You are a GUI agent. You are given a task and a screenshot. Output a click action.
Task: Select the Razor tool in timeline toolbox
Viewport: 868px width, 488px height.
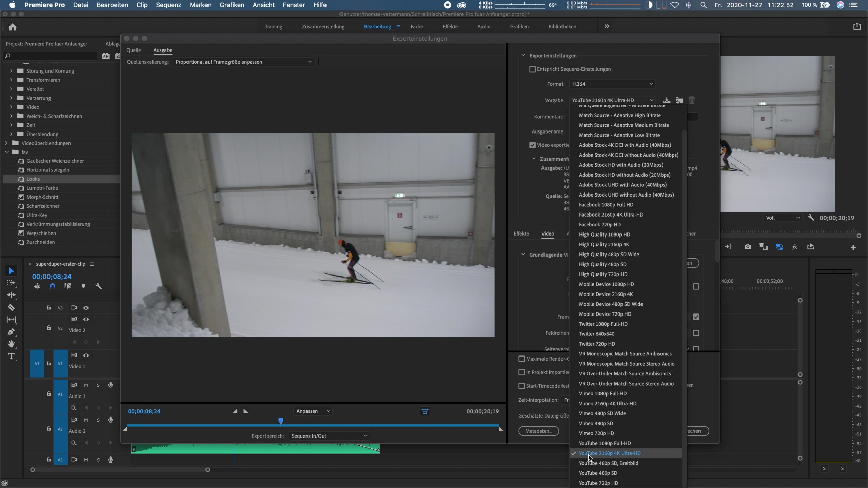pos(11,307)
